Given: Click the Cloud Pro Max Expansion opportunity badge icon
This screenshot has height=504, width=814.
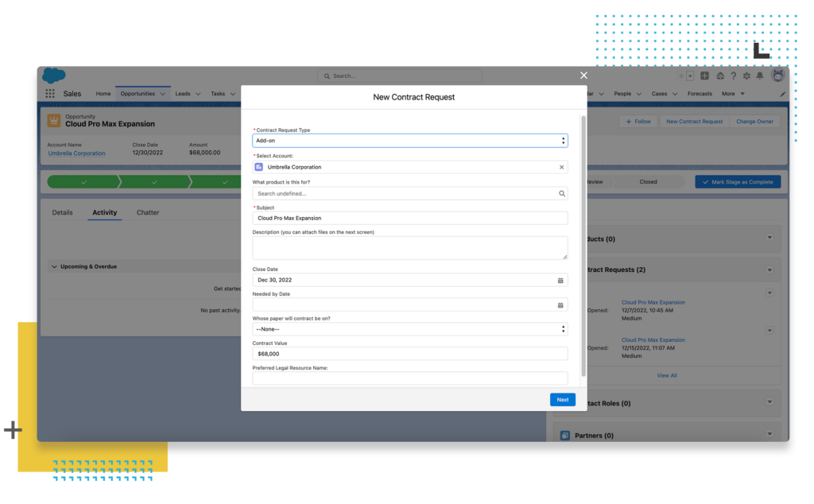Looking at the screenshot, I should pos(52,121).
